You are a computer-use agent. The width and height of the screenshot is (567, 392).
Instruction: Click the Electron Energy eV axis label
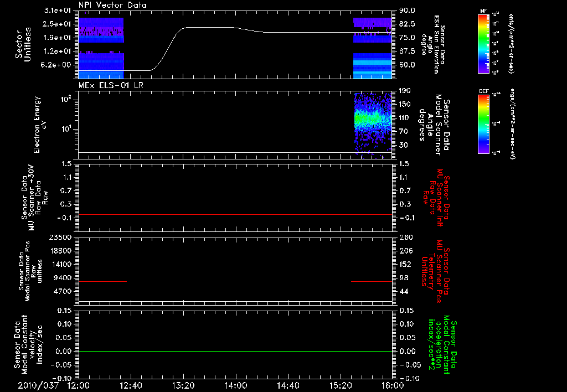click(x=39, y=125)
